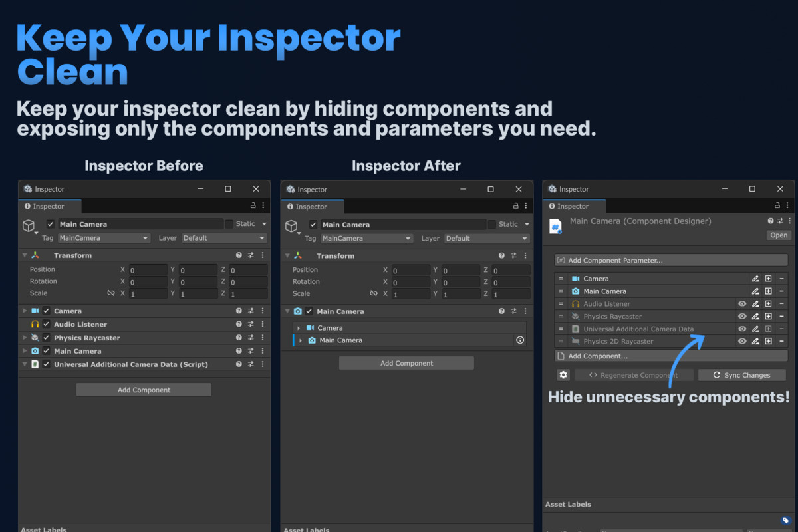Click the Regenerate Component button
798x532 pixels.
click(634, 375)
